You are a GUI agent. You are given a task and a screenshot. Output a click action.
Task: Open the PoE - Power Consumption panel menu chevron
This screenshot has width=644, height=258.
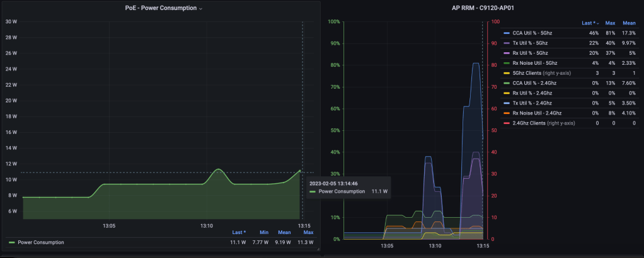pos(200,8)
